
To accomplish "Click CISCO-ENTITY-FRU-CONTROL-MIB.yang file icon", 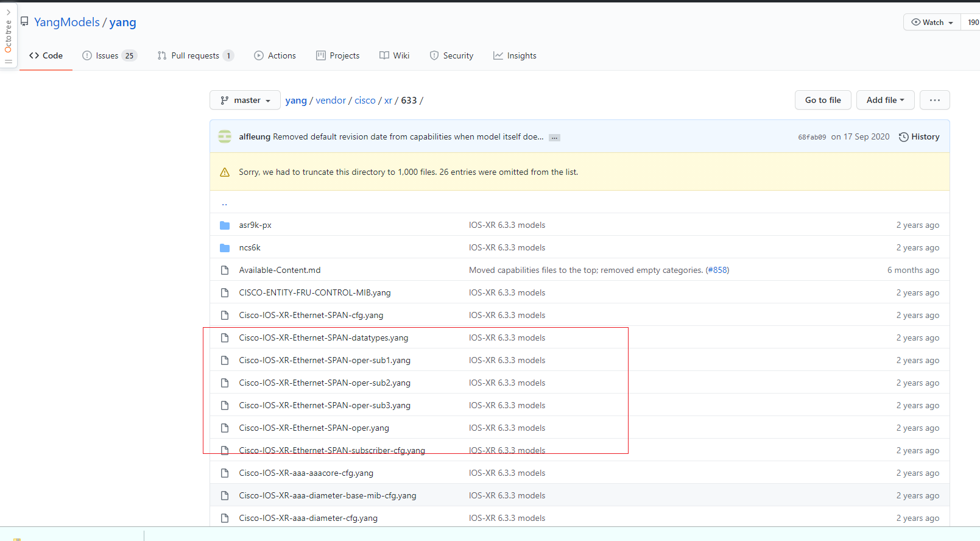I will click(225, 293).
